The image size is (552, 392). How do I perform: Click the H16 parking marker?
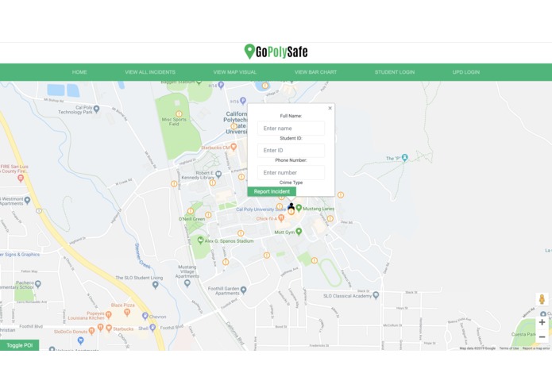(x=242, y=101)
